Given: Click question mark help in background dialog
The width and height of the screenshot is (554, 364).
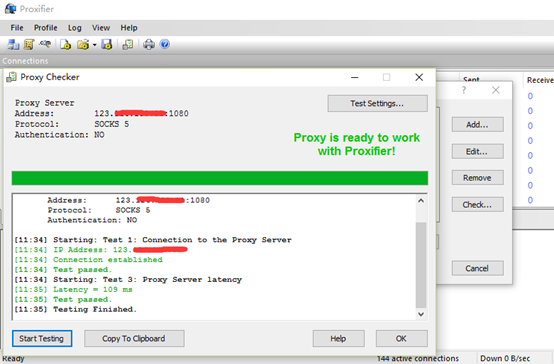Looking at the screenshot, I should click(464, 90).
